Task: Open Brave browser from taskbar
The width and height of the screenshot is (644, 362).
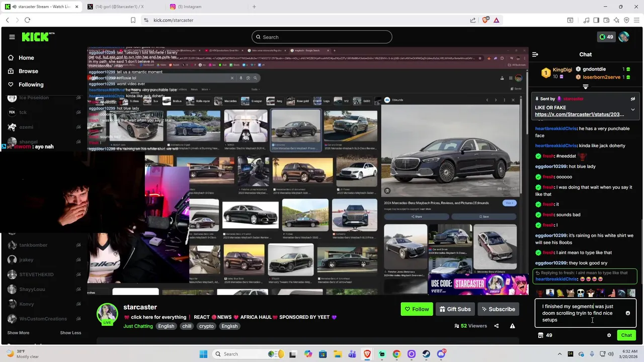Action: [367, 354]
